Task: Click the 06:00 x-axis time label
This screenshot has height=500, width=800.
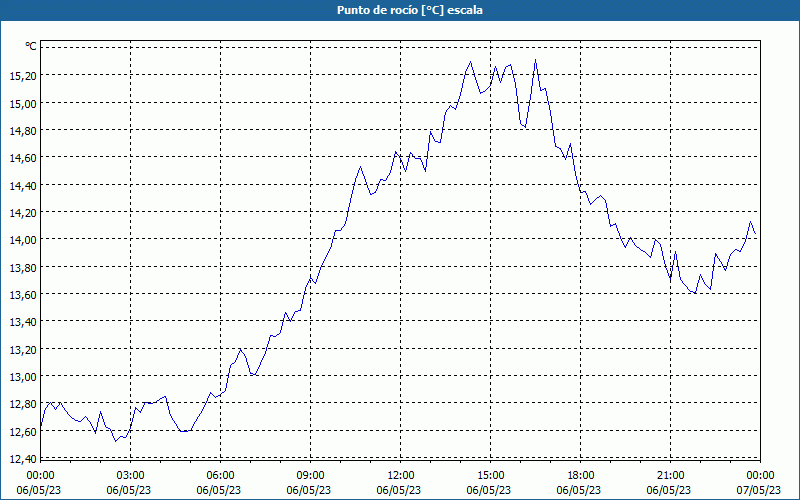Action: [220, 476]
